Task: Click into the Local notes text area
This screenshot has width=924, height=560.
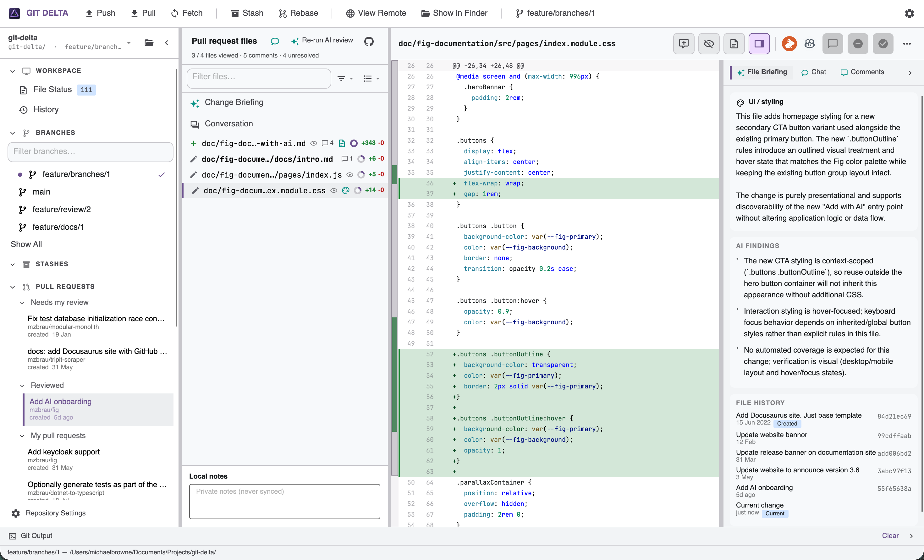Action: (x=285, y=502)
